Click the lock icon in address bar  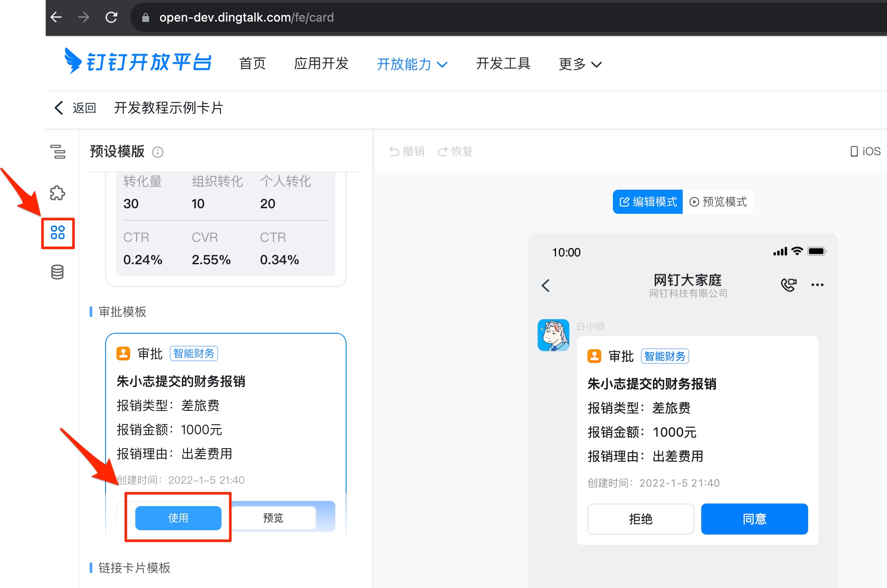(x=145, y=17)
